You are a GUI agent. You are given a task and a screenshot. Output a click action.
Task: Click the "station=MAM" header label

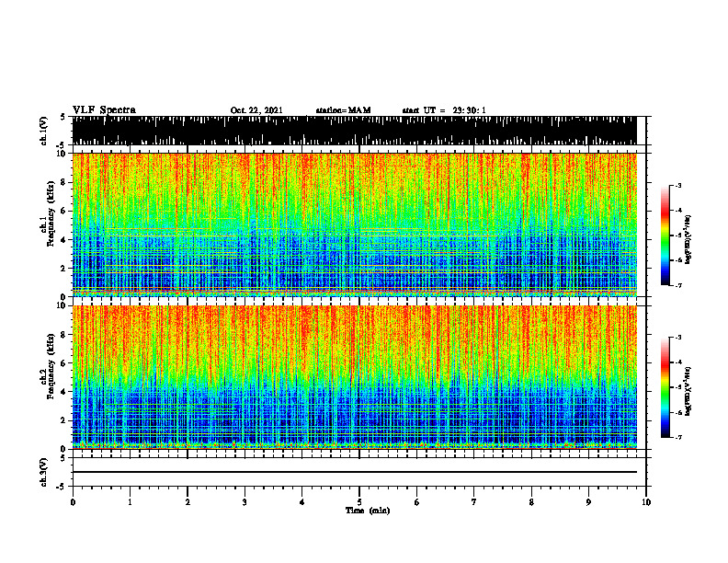point(343,110)
